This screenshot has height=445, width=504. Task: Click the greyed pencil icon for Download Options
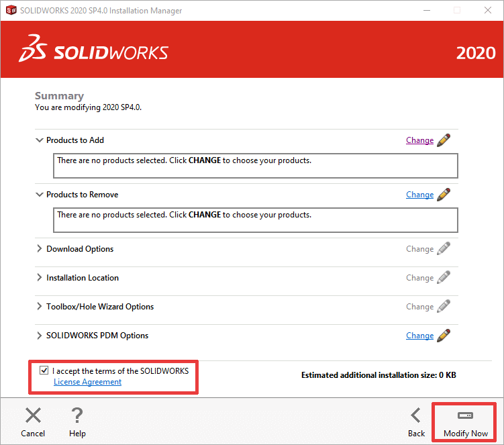pyautogui.click(x=444, y=248)
